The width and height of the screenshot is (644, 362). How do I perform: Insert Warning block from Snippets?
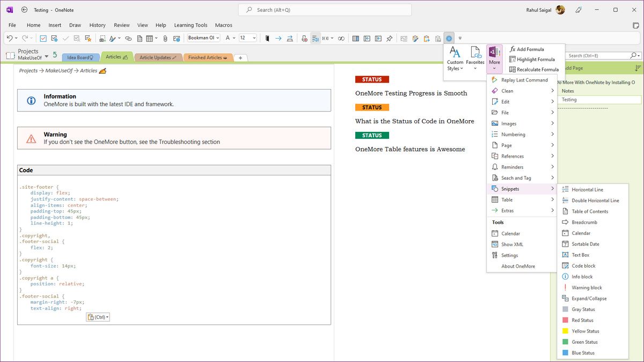coord(587,287)
